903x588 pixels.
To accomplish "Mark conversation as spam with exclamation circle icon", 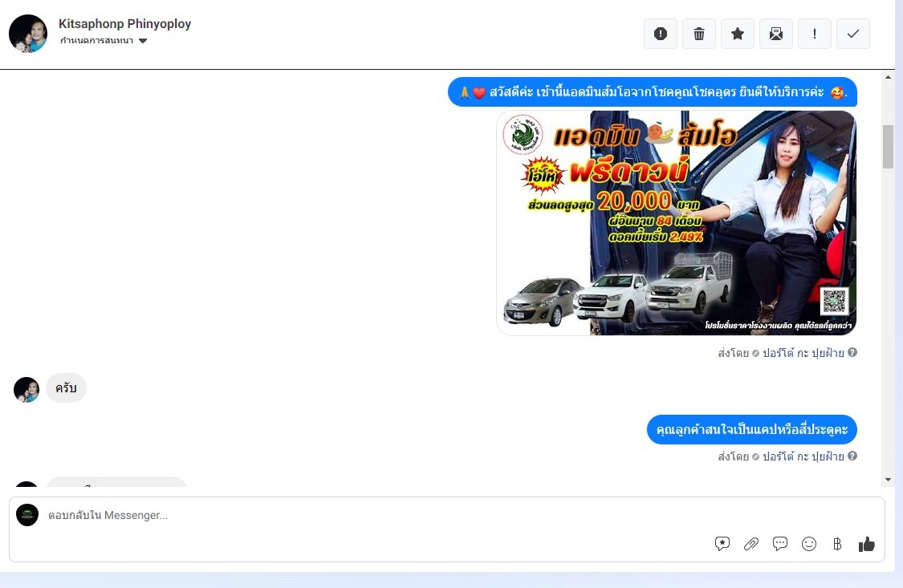I will point(661,34).
